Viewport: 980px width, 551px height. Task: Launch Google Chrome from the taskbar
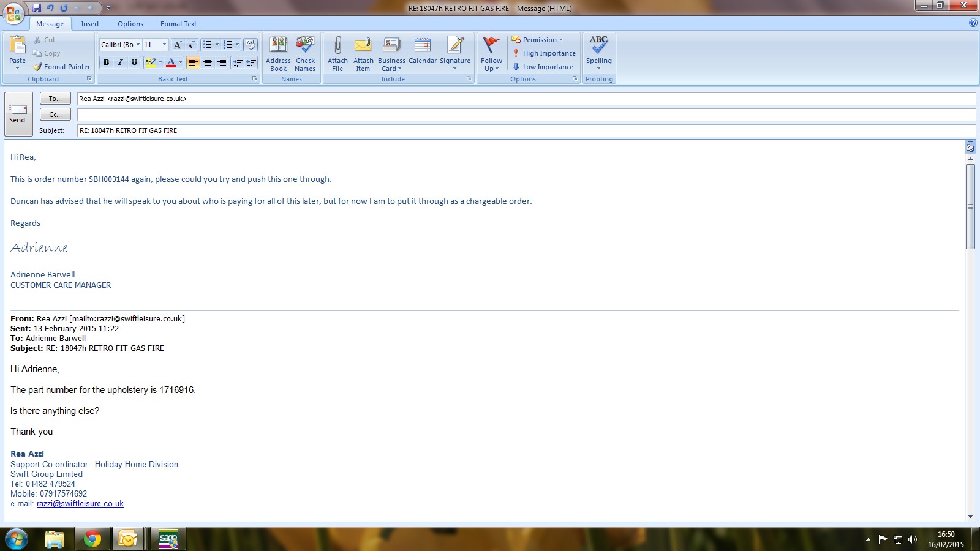(92, 539)
